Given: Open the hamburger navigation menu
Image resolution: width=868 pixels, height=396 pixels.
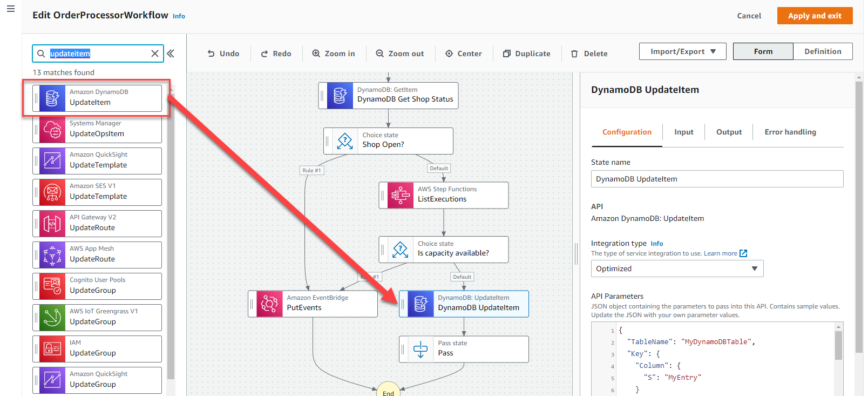Looking at the screenshot, I should point(10,9).
